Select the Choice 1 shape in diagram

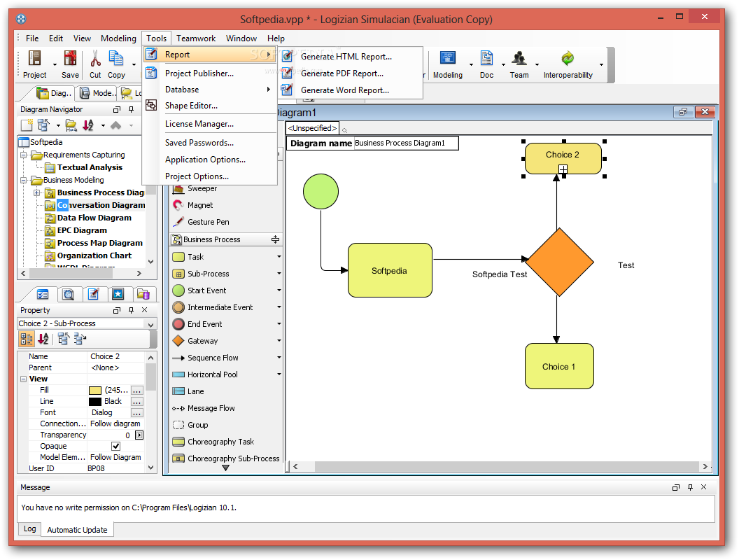[559, 366]
